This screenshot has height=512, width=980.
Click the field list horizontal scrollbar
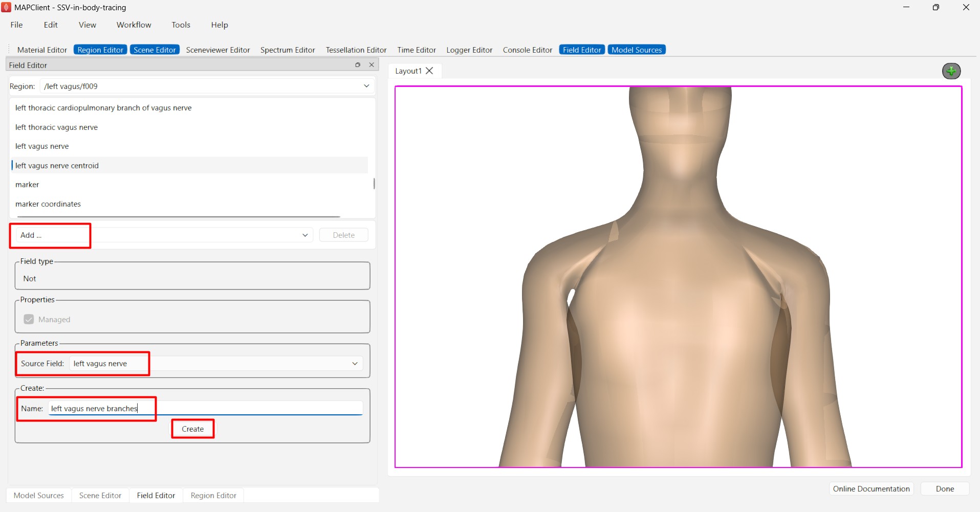click(179, 217)
